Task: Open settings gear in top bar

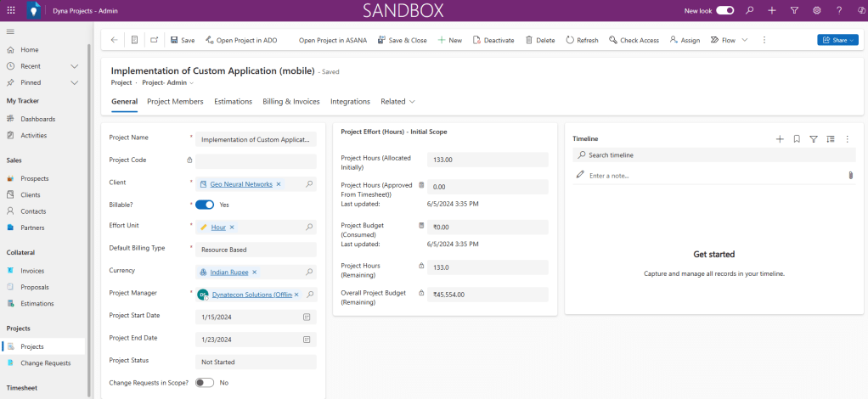Action: [x=816, y=10]
